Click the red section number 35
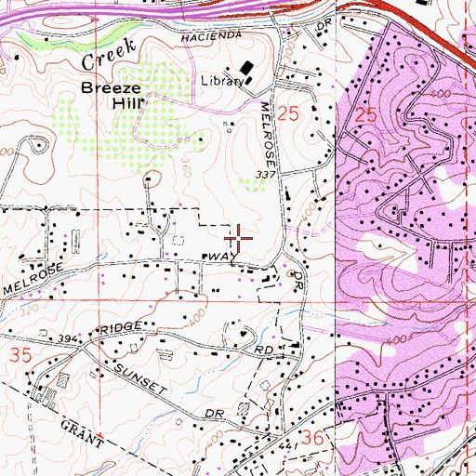Screen dimensions: 476x476 pos(20,355)
